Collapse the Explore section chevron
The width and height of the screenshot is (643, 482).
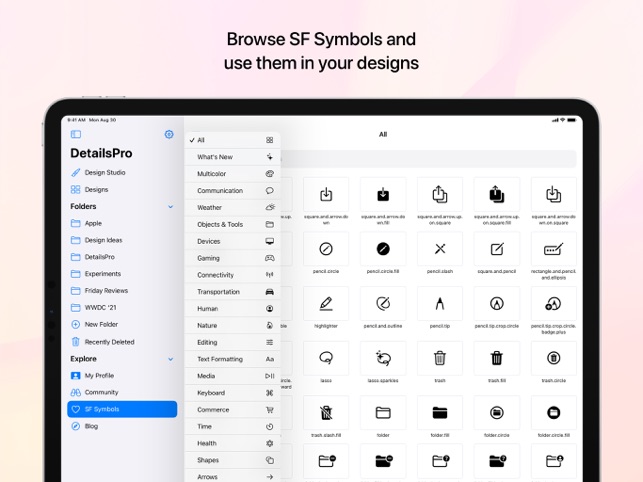point(171,359)
